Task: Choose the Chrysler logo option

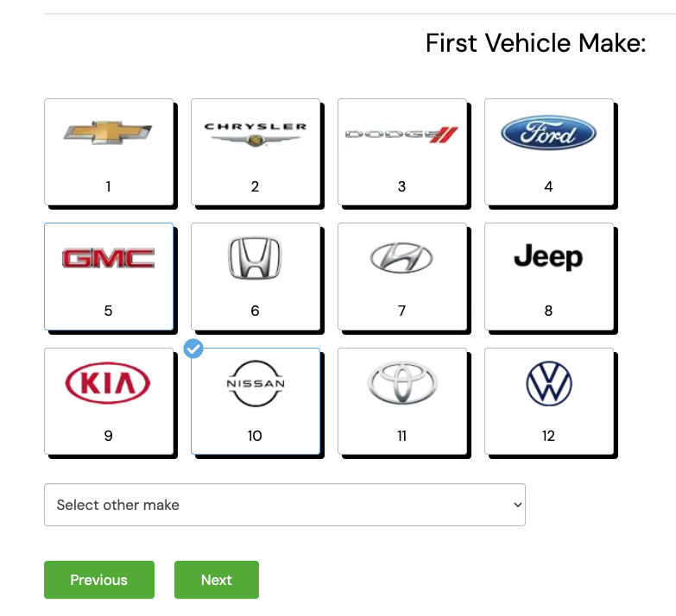Action: pos(256,152)
